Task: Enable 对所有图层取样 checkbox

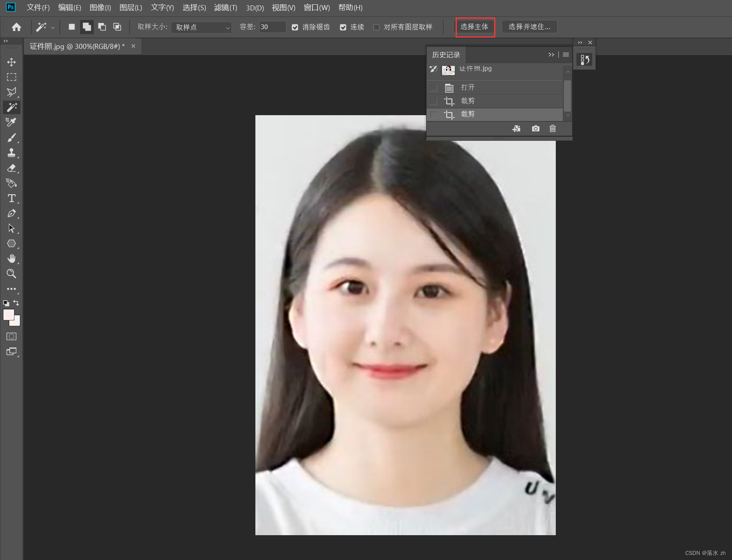Action: pyautogui.click(x=376, y=27)
